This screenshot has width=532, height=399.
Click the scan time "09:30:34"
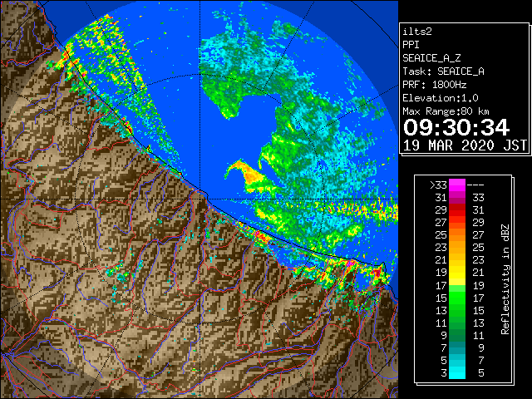(456, 127)
